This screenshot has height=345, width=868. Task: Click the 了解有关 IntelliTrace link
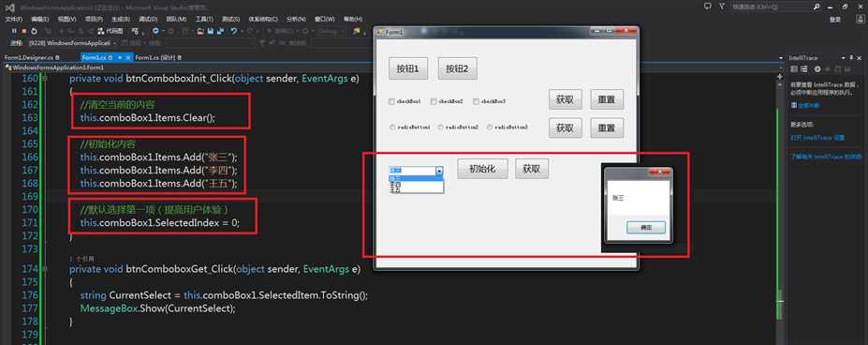(827, 157)
